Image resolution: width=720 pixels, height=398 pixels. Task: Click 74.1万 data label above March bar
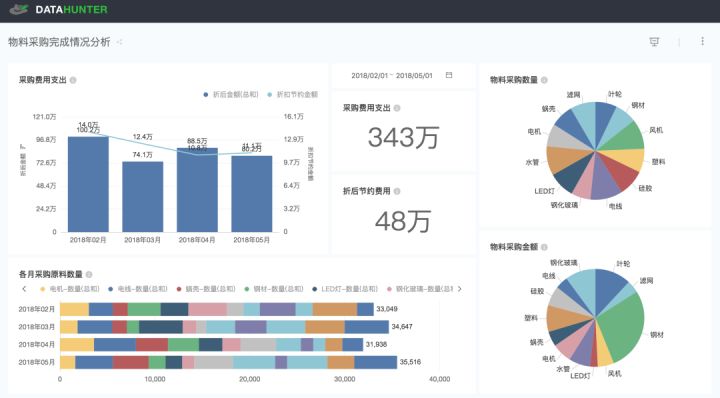[142, 155]
